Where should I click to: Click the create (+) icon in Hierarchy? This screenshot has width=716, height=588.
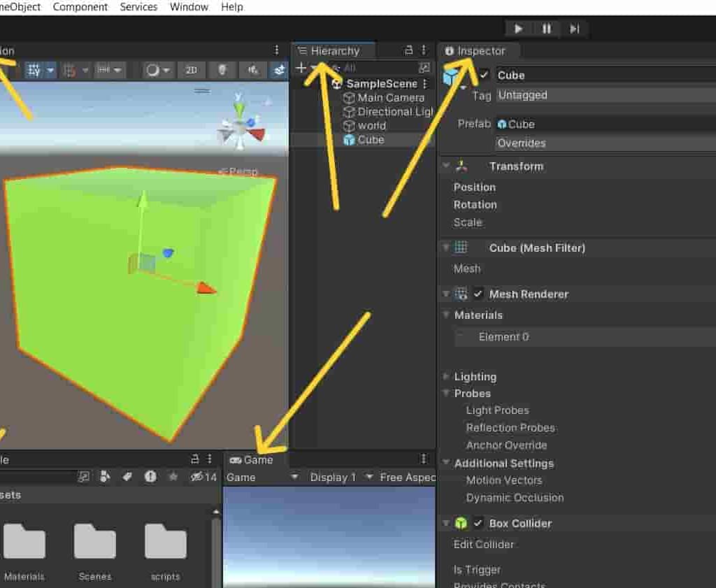(x=301, y=68)
